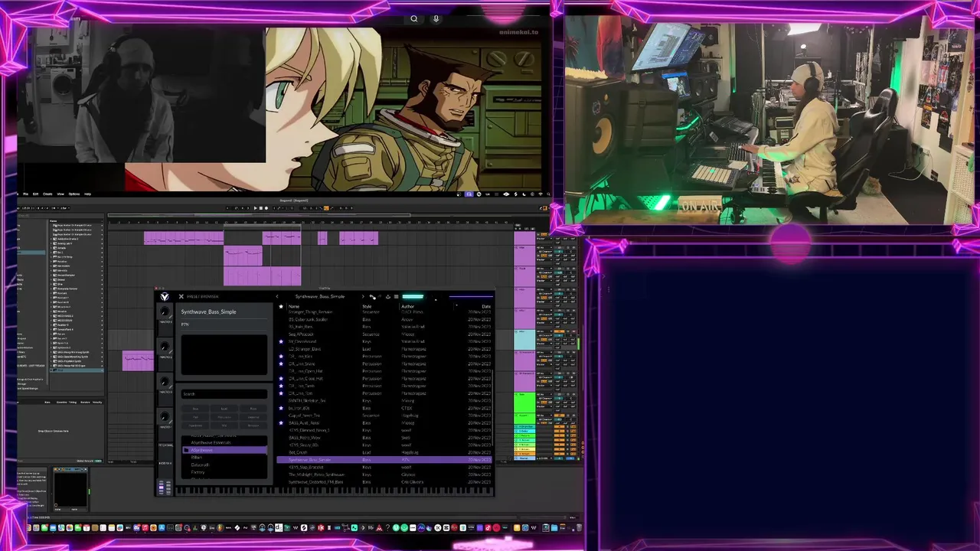Select the LD_Stranger_Days preset
This screenshot has height=551, width=980.
click(x=305, y=349)
